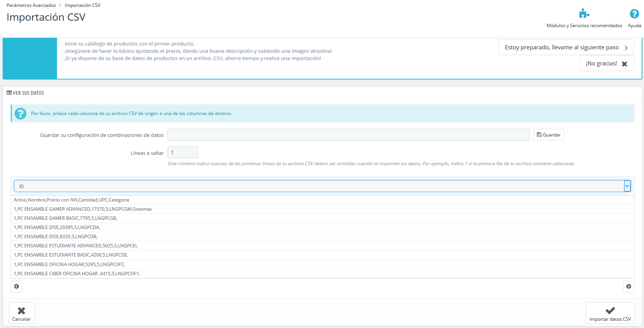The height and width of the screenshot is (328, 644).
Task: Click the Líneas a saltar help text
Action: 371,164
